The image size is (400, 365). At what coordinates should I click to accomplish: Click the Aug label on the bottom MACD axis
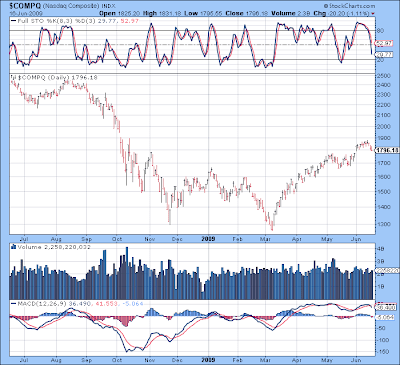56,360
